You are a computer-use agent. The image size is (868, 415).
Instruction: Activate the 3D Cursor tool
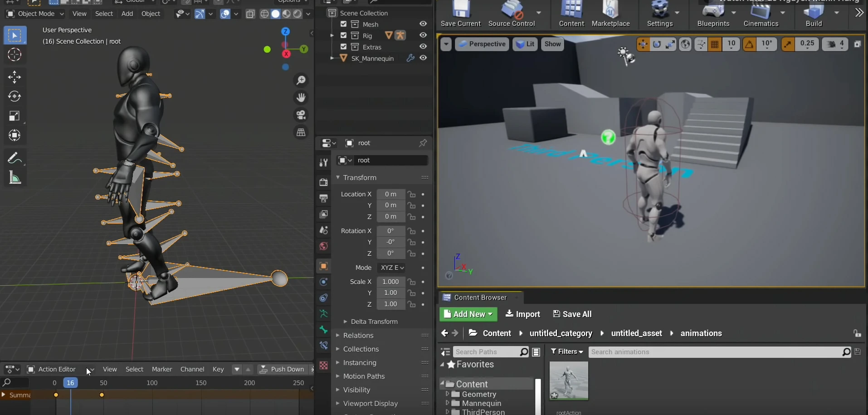click(15, 55)
